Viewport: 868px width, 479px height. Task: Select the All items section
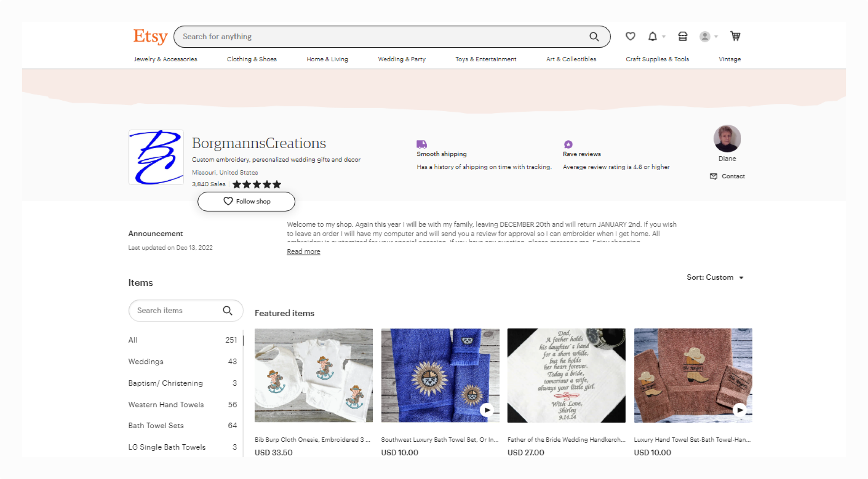[183, 340]
